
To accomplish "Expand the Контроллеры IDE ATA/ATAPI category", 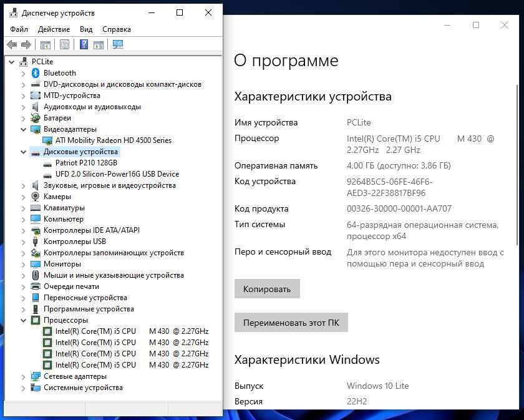I will pos(23,231).
